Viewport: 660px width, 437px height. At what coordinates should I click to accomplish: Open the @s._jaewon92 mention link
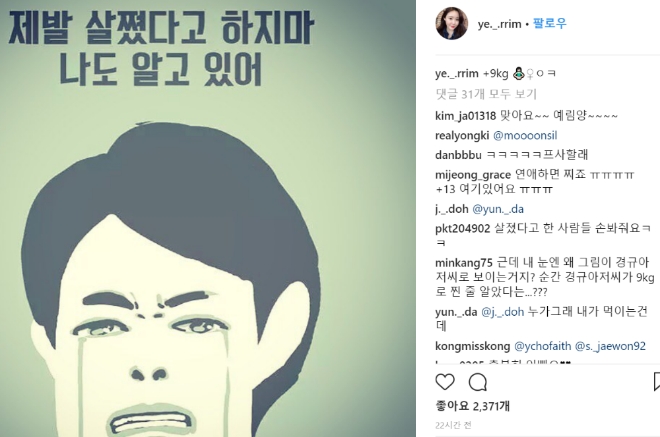pyautogui.click(x=610, y=346)
